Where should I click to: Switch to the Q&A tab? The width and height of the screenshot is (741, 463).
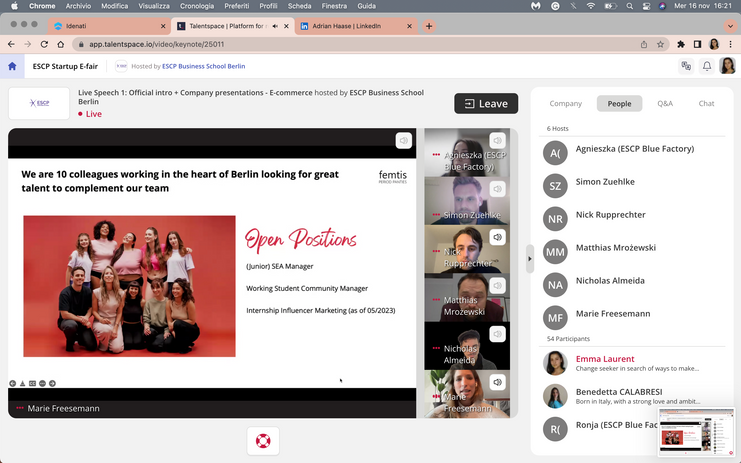[664, 103]
